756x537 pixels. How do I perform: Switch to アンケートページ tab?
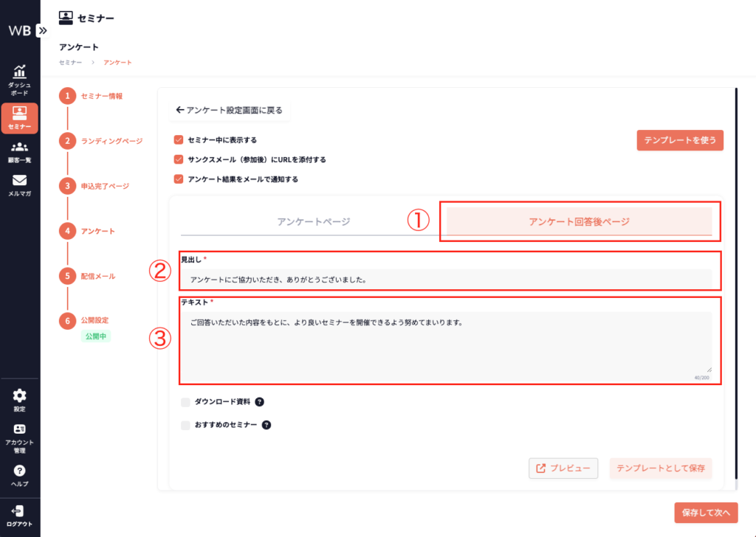313,221
